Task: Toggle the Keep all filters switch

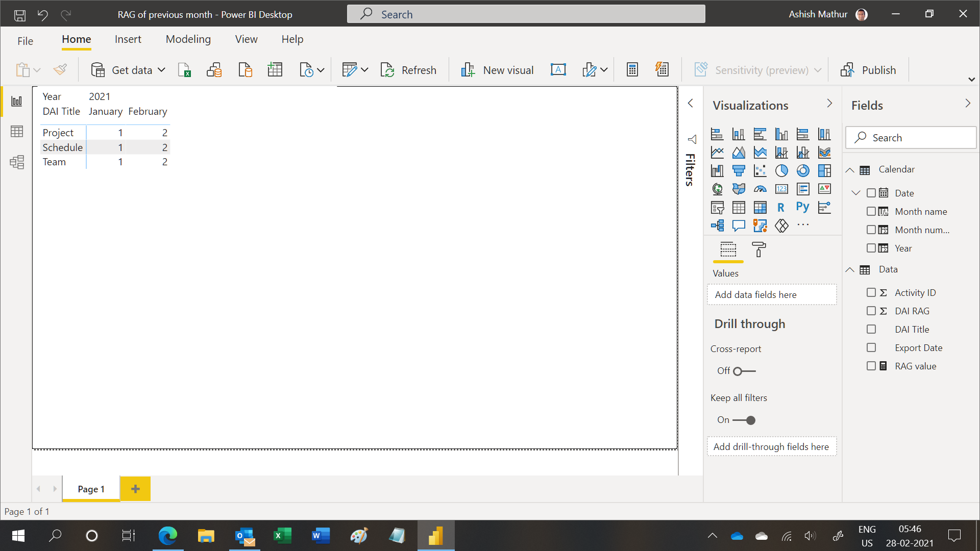Action: click(744, 420)
